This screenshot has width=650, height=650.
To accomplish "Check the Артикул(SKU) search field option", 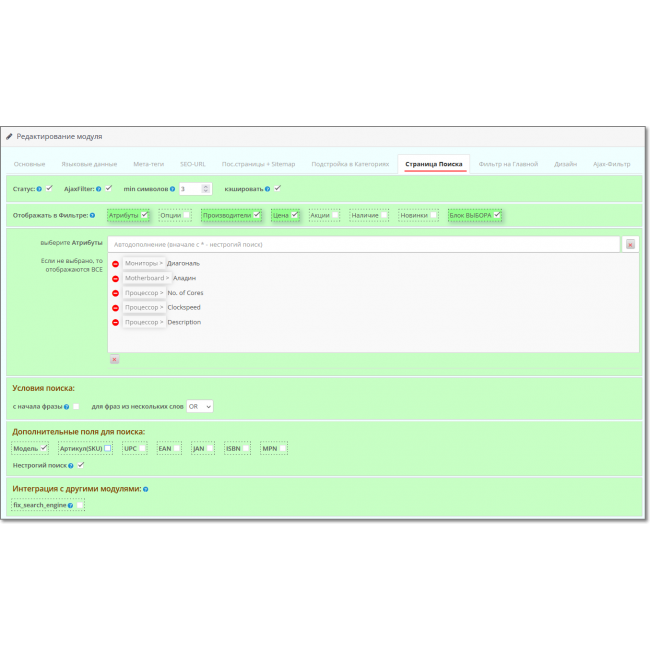I will [108, 449].
